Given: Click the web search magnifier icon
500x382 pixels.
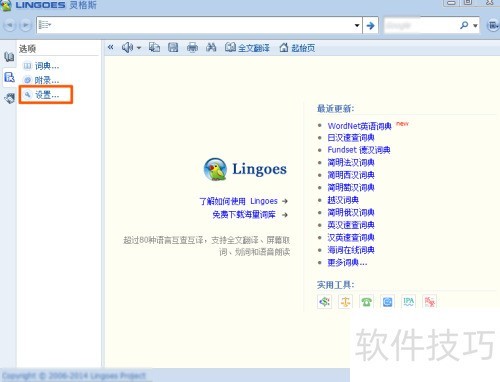Looking at the screenshot, I should coord(464,25).
